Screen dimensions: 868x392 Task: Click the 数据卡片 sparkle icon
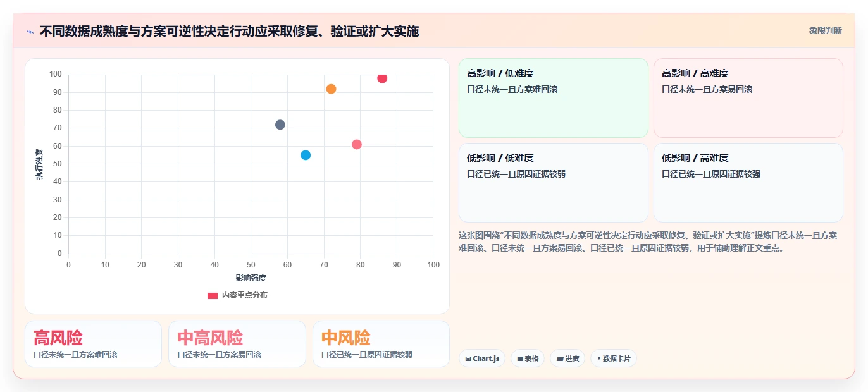(598, 358)
